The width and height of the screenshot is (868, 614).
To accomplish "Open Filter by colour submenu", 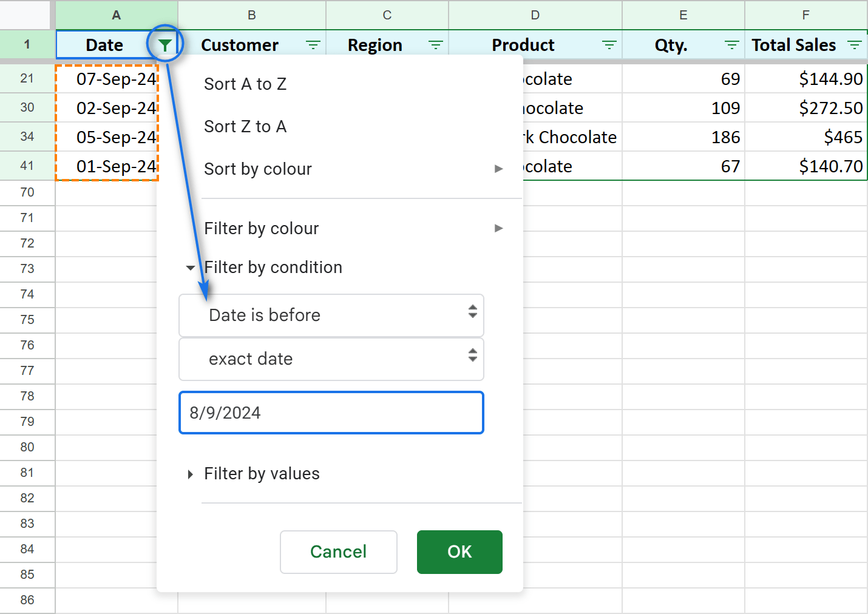I will pyautogui.click(x=354, y=228).
